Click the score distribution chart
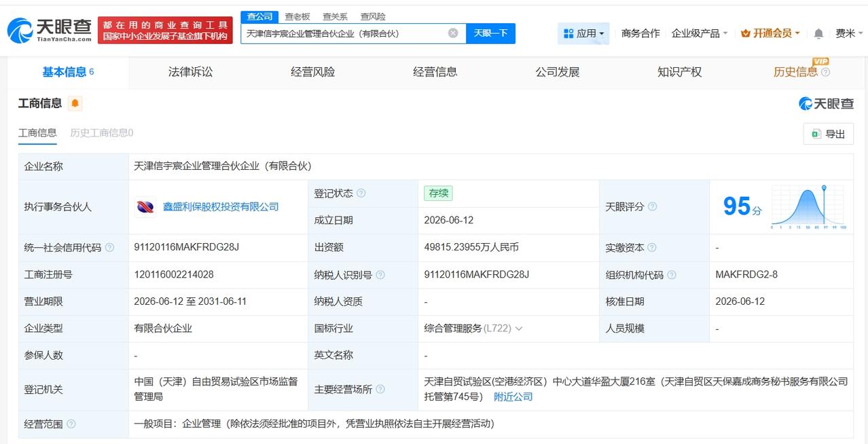Image resolution: width=868 pixels, height=444 pixels. [808, 207]
